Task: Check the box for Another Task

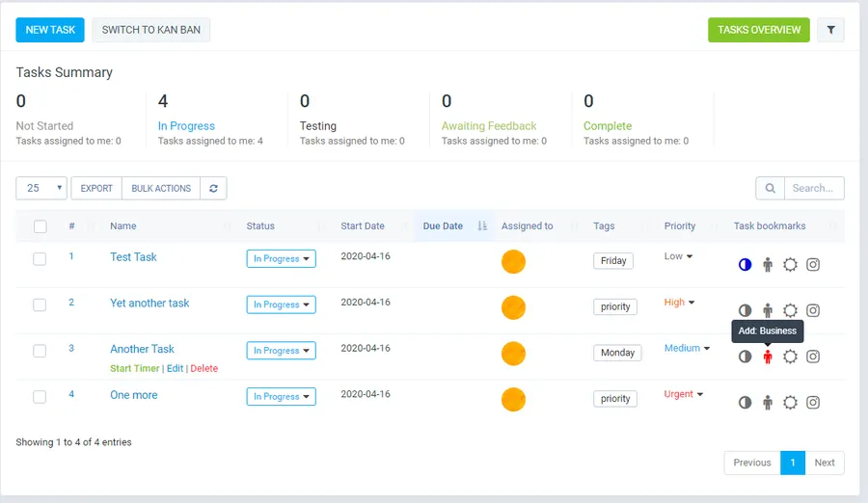Action: [x=40, y=351]
